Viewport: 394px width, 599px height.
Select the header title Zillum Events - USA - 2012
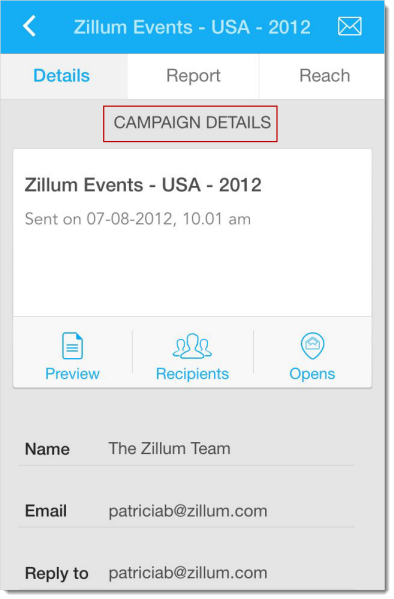192,27
